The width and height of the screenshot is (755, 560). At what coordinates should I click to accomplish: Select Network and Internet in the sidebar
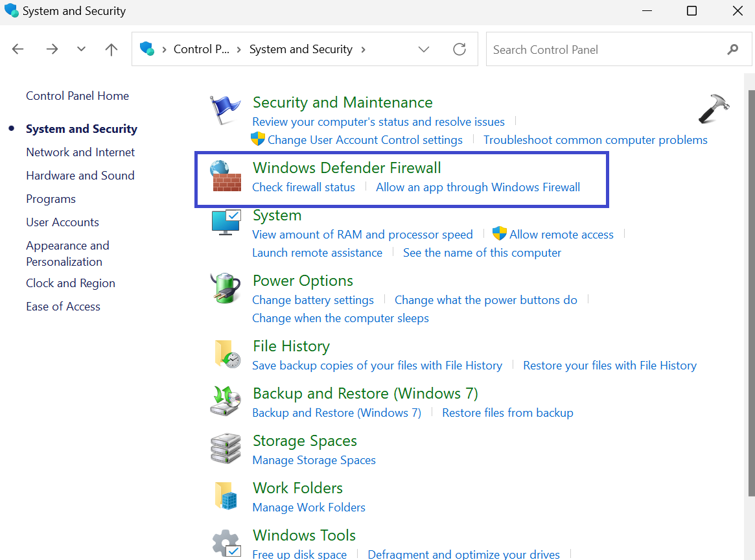click(x=80, y=152)
